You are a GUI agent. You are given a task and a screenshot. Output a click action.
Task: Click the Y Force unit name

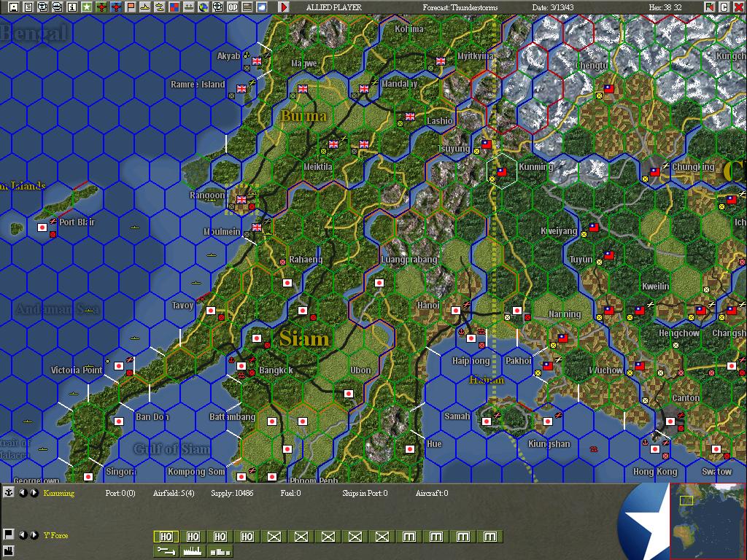(55, 535)
